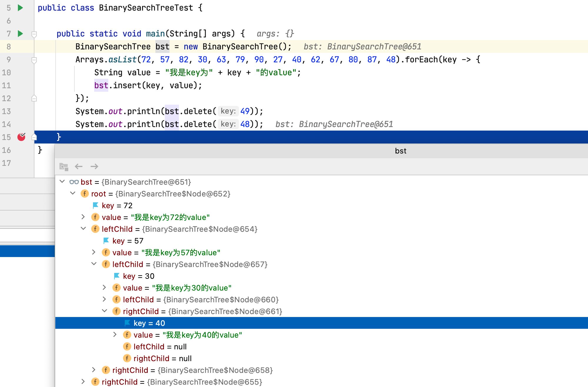Collapse rightChild Node@661
588x387 pixels.
click(104, 311)
